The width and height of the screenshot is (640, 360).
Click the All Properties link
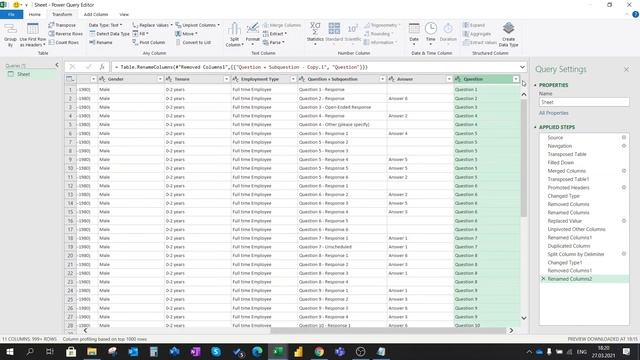553,113
